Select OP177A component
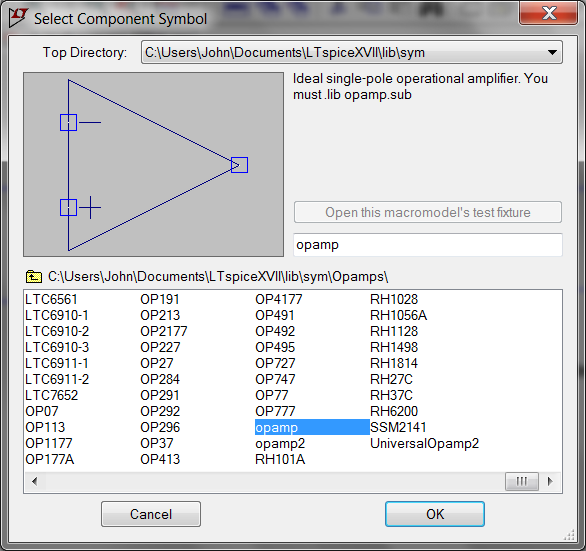This screenshot has width=586, height=551. click(x=49, y=459)
